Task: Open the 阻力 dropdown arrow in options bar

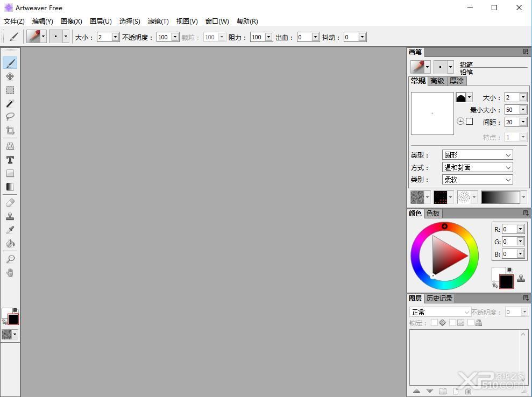Action: point(269,37)
